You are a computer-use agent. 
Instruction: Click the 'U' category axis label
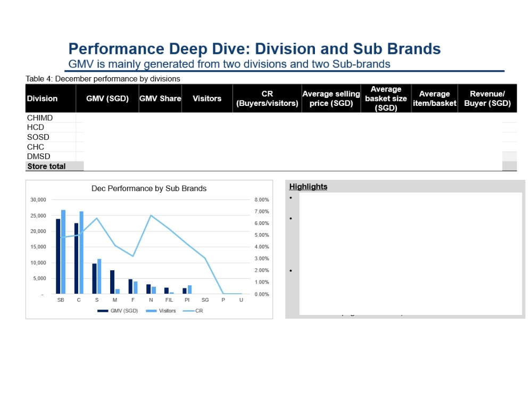pos(241,300)
